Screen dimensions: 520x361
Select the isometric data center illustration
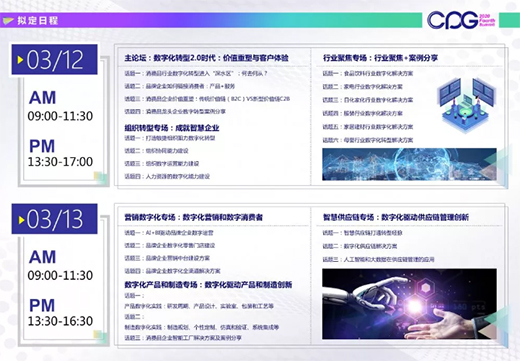coord(466,104)
